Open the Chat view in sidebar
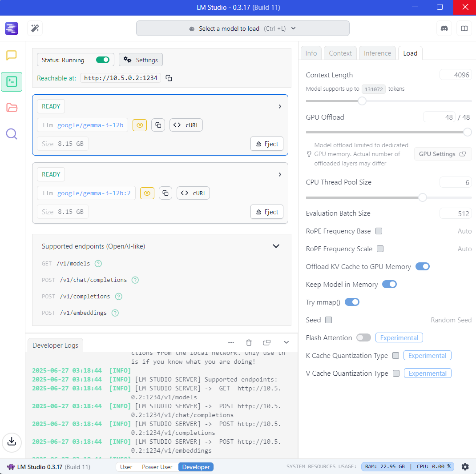Screen dimensions: 476x474 pyautogui.click(x=12, y=56)
